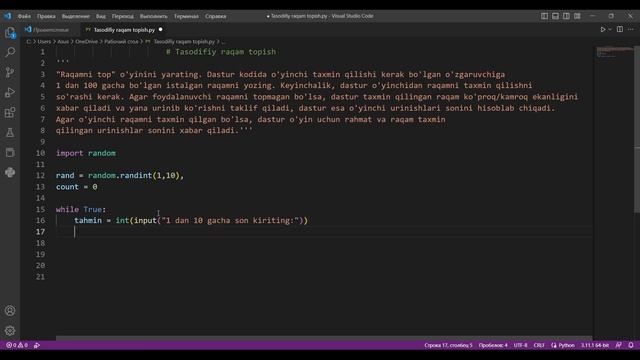Select the Tasodifiy raqam topish.py tab
This screenshot has height=360, width=640.
click(124, 30)
